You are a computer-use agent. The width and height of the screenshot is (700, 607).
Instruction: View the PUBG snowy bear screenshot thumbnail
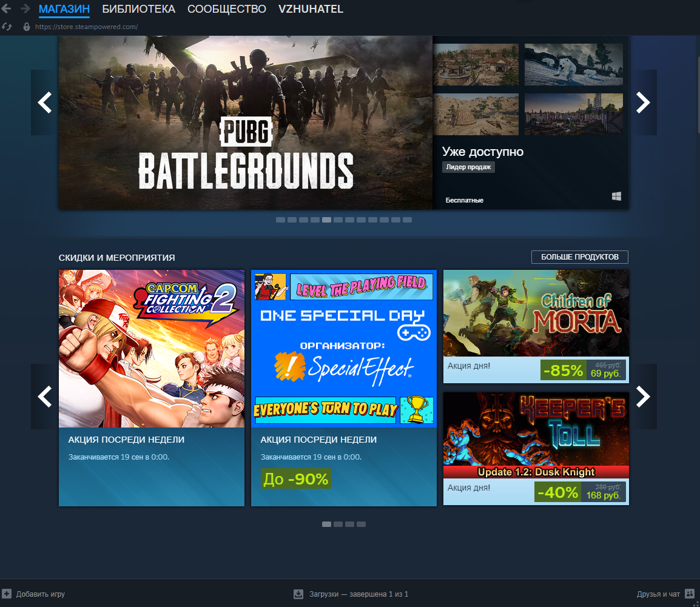pyautogui.click(x=574, y=65)
